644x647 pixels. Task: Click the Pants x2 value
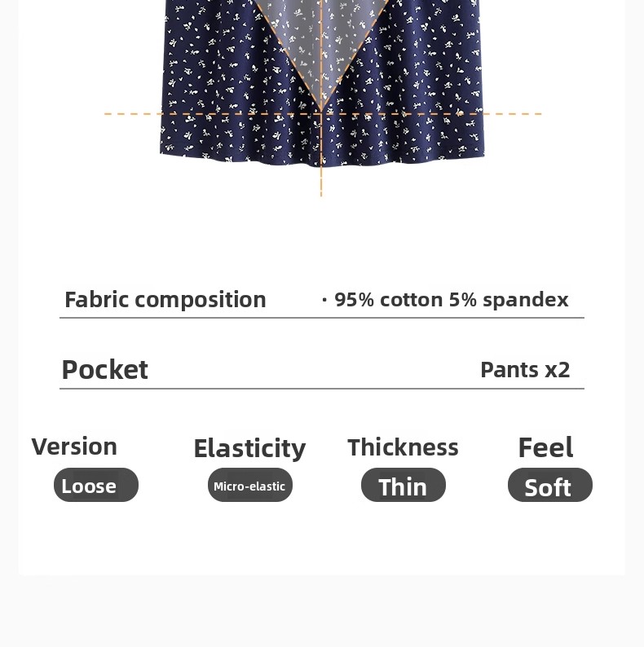(x=525, y=370)
